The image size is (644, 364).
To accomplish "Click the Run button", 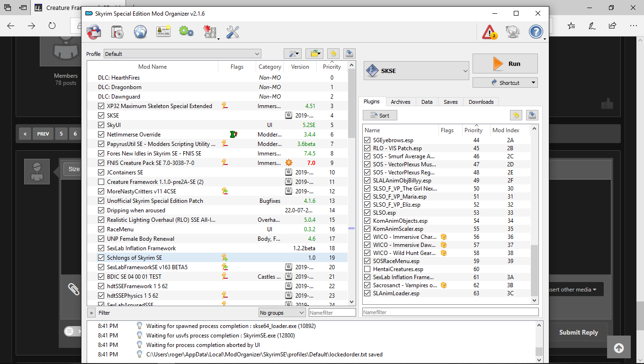I will 505,64.
